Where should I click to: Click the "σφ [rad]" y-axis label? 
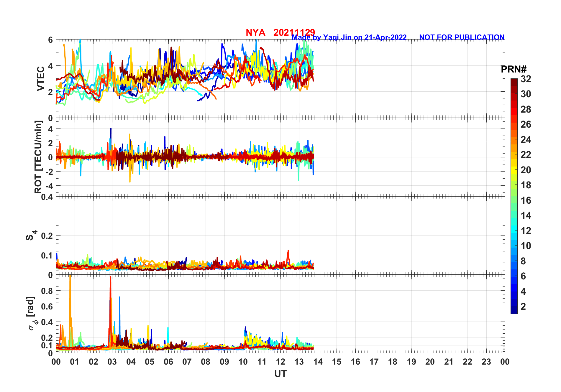[x=33, y=314]
